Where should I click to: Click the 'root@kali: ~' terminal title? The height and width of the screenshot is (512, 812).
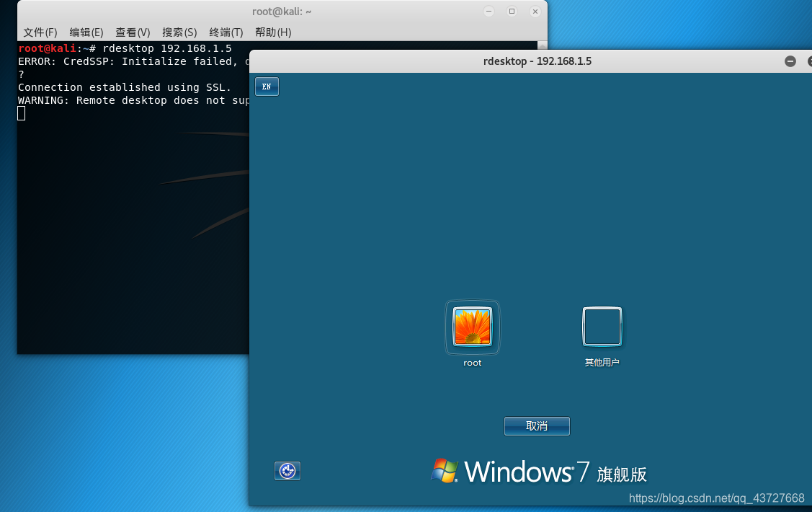tap(282, 12)
